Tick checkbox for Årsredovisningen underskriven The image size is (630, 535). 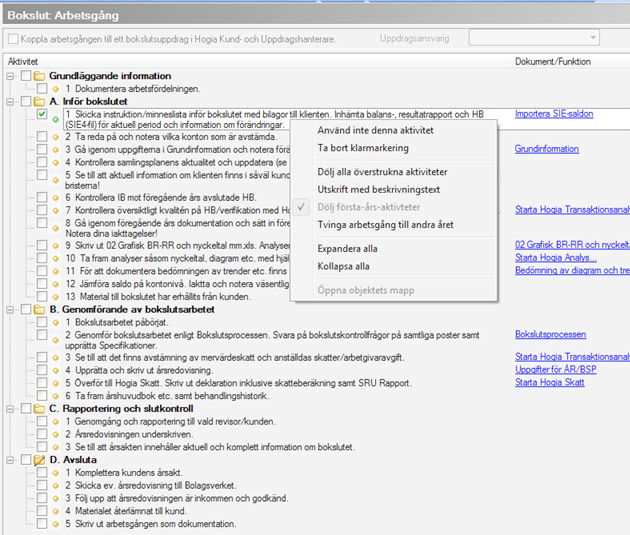(42, 434)
